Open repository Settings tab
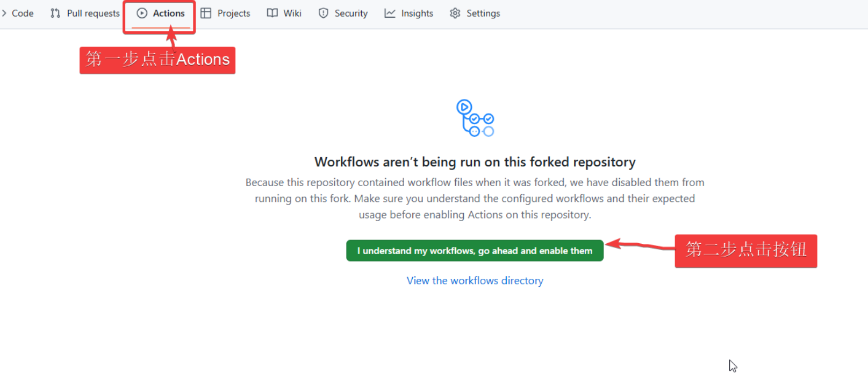The image size is (868, 388). [x=475, y=13]
